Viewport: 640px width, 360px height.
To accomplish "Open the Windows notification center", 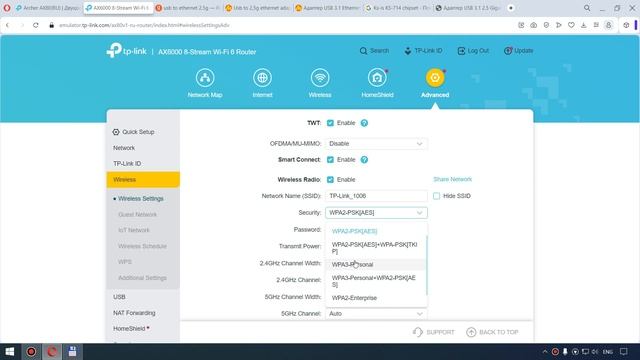I will (x=624, y=351).
